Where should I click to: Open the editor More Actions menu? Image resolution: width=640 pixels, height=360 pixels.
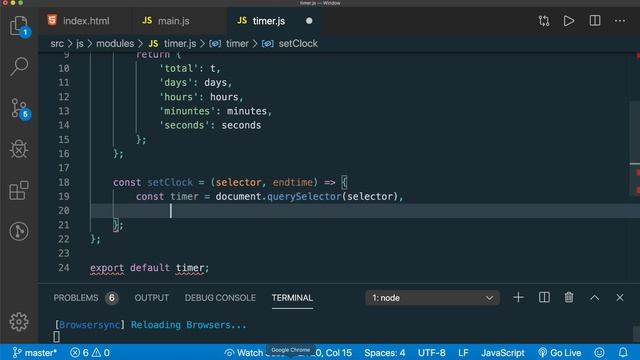point(620,21)
